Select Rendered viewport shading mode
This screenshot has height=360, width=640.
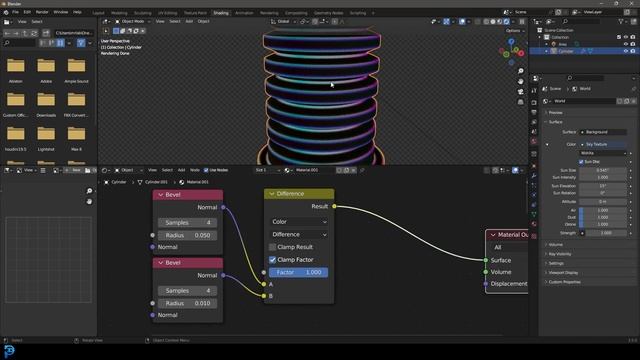[x=507, y=22]
